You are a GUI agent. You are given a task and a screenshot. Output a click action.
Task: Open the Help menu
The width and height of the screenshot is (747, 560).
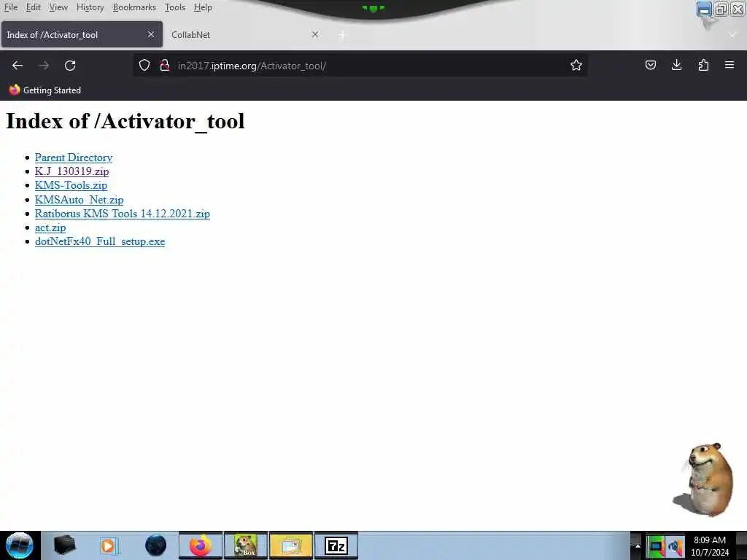coord(203,7)
